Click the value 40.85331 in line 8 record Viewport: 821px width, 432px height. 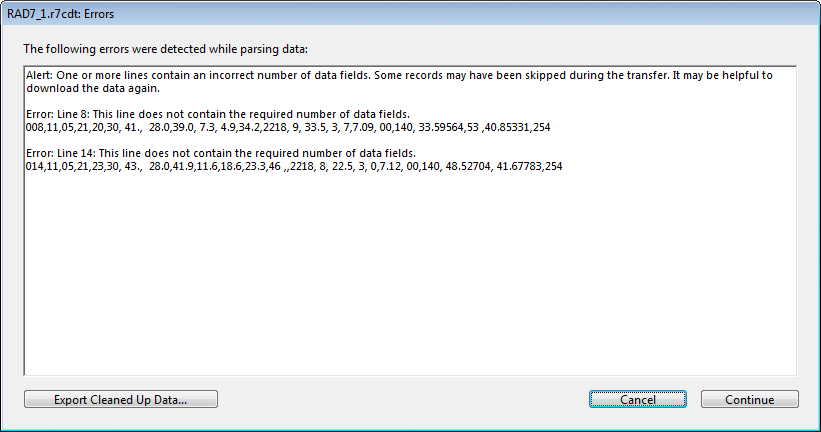[507, 127]
